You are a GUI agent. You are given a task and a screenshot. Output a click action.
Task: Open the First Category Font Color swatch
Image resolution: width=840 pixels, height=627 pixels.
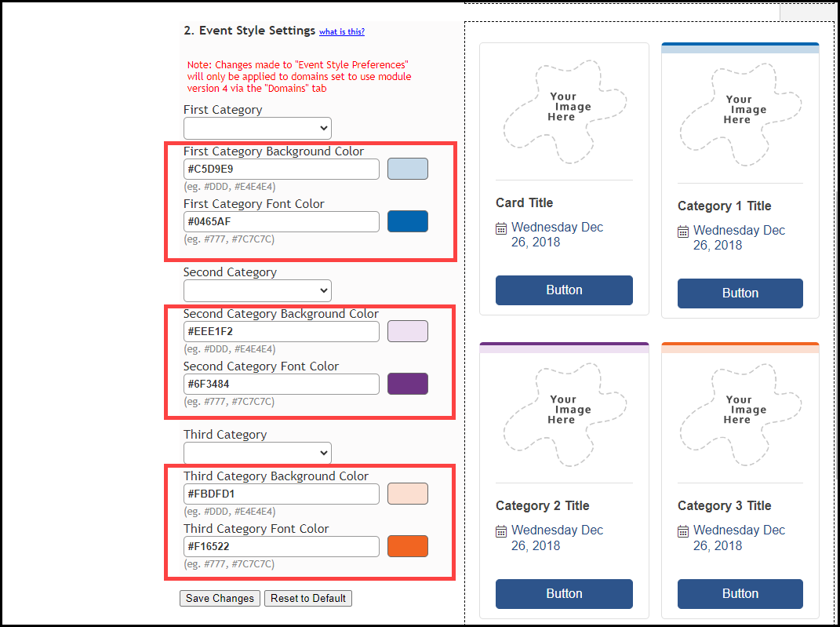408,221
